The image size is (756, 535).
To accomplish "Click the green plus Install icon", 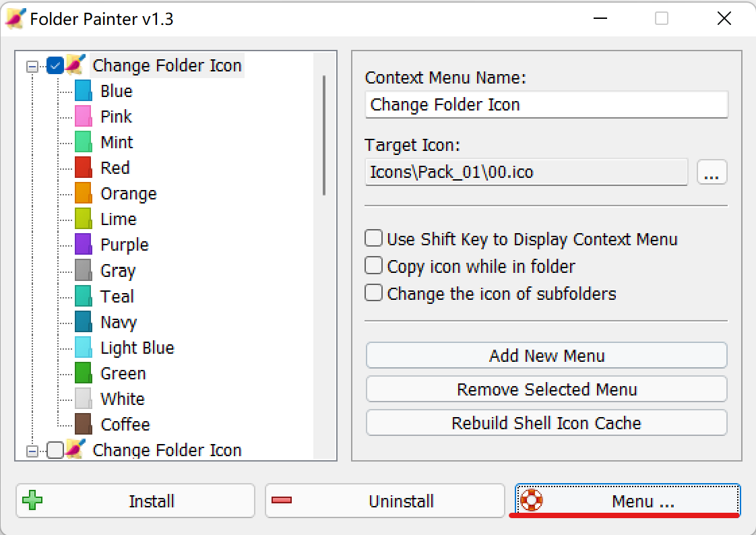I will click(32, 501).
